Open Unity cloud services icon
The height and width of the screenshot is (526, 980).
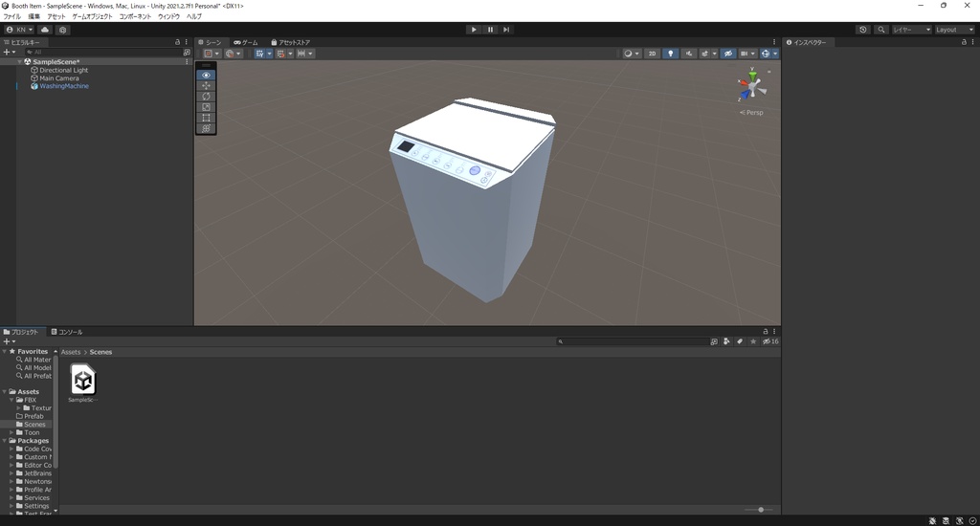45,30
